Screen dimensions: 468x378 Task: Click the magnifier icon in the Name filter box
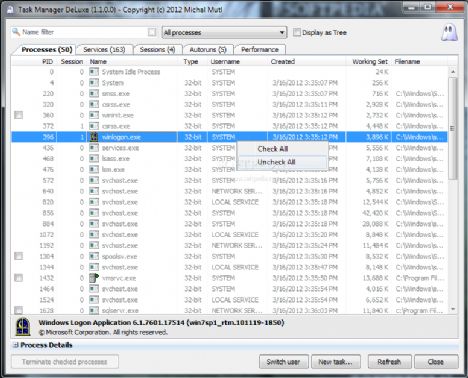click(16, 32)
